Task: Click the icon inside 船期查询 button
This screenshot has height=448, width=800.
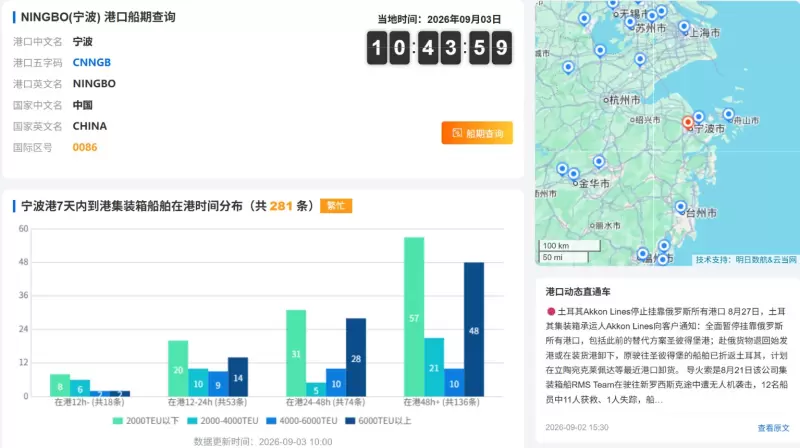Action: pyautogui.click(x=457, y=133)
